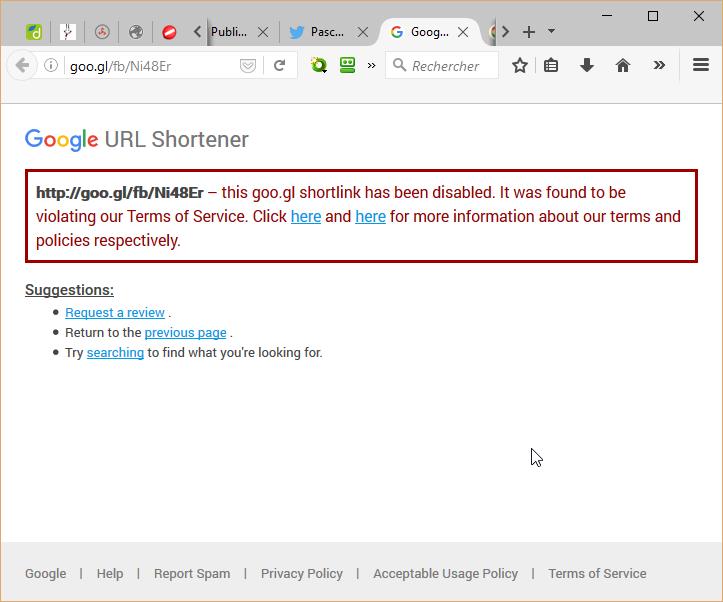Save page to Pocket icon
This screenshot has height=602, width=723.
pos(248,66)
